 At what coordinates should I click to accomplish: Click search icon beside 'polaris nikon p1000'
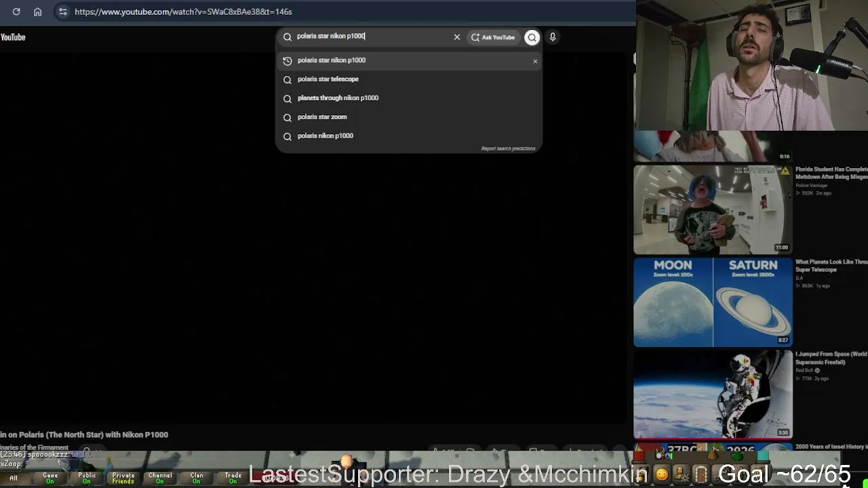288,136
